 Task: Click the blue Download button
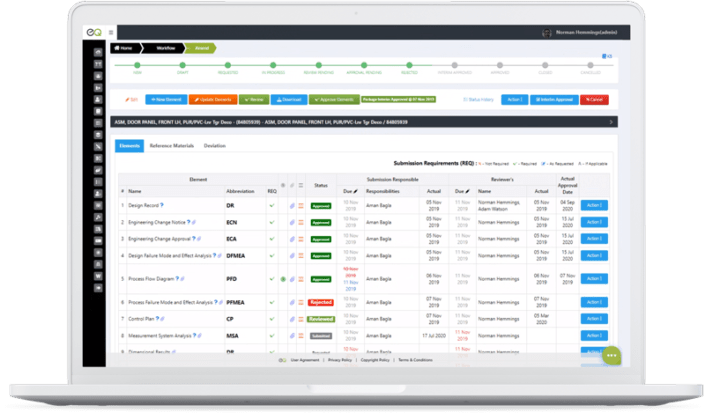(289, 99)
